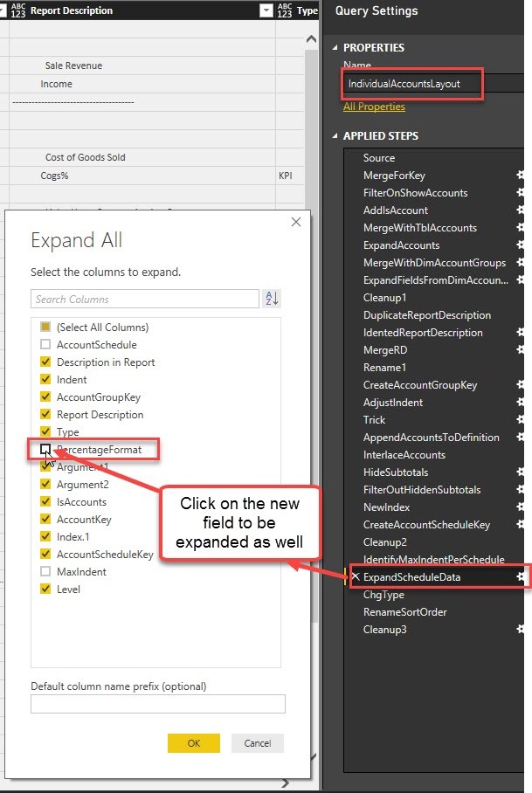Open gear settings for Cleanup3 step

click(520, 629)
